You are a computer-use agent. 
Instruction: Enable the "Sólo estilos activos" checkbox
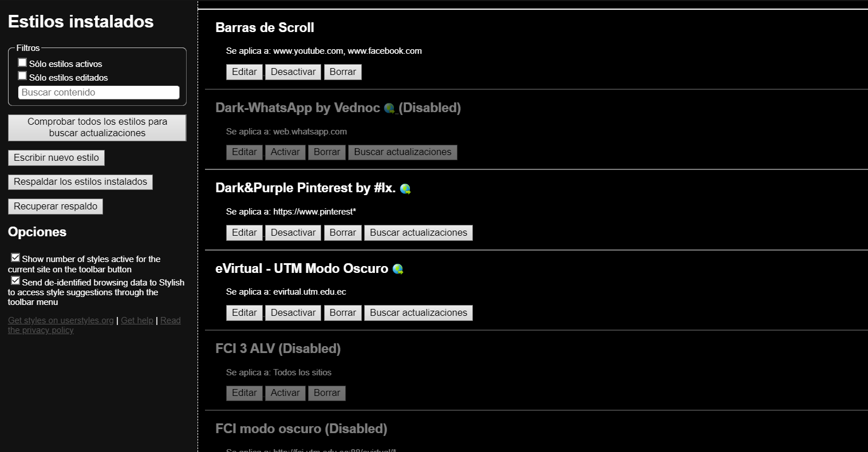22,62
